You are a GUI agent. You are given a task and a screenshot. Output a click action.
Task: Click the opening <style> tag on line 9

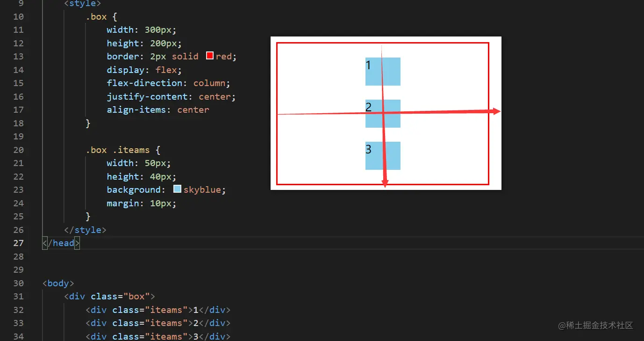(83, 4)
